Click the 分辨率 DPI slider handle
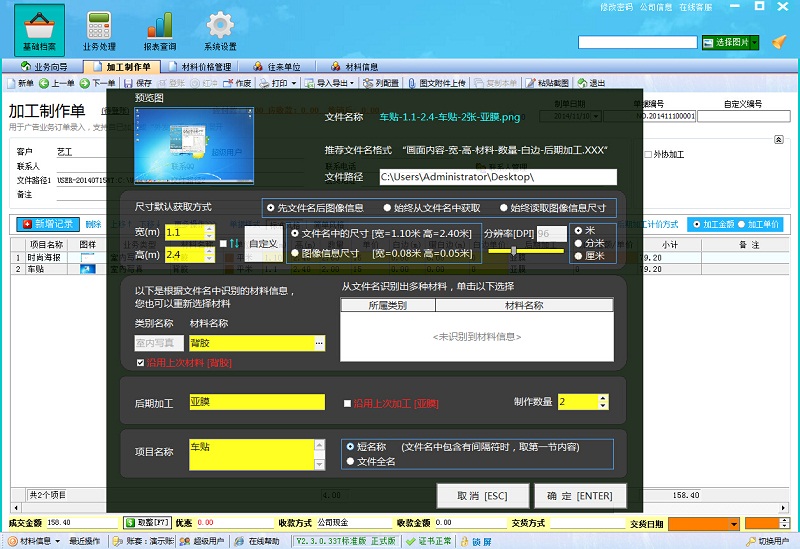The image size is (800, 549). click(x=515, y=251)
